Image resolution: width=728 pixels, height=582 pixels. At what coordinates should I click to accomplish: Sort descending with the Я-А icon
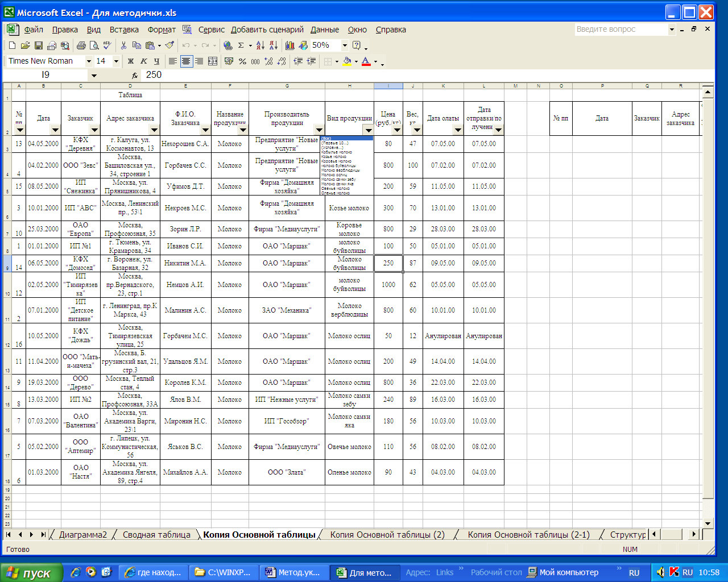[273, 45]
